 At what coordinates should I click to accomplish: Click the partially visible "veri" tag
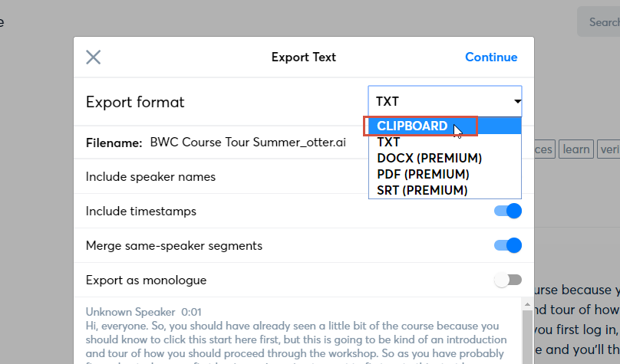pos(609,149)
